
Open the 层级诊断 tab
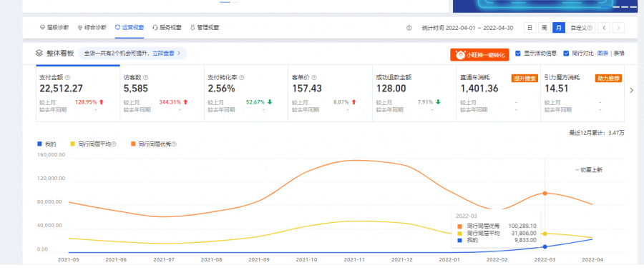[x=54, y=28]
